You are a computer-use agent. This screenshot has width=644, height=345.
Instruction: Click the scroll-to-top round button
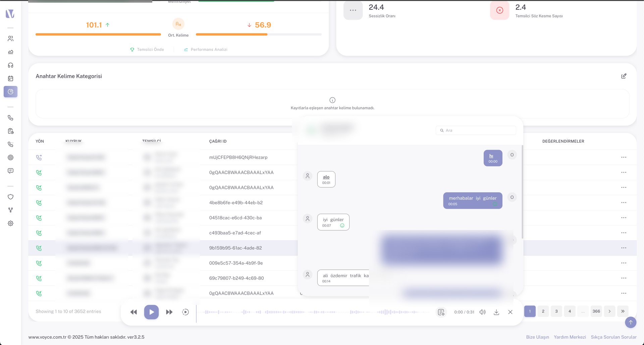coord(631,323)
